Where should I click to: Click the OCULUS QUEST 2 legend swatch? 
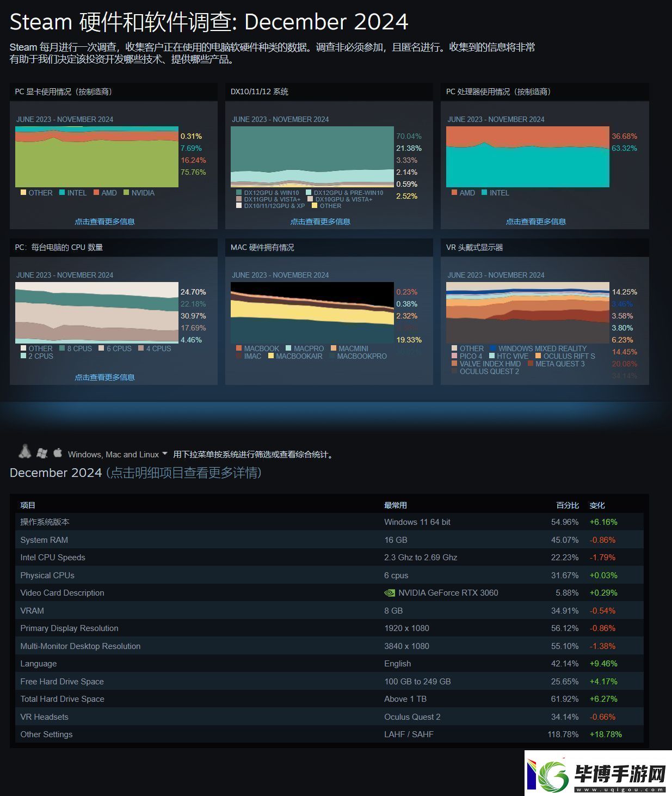(454, 371)
